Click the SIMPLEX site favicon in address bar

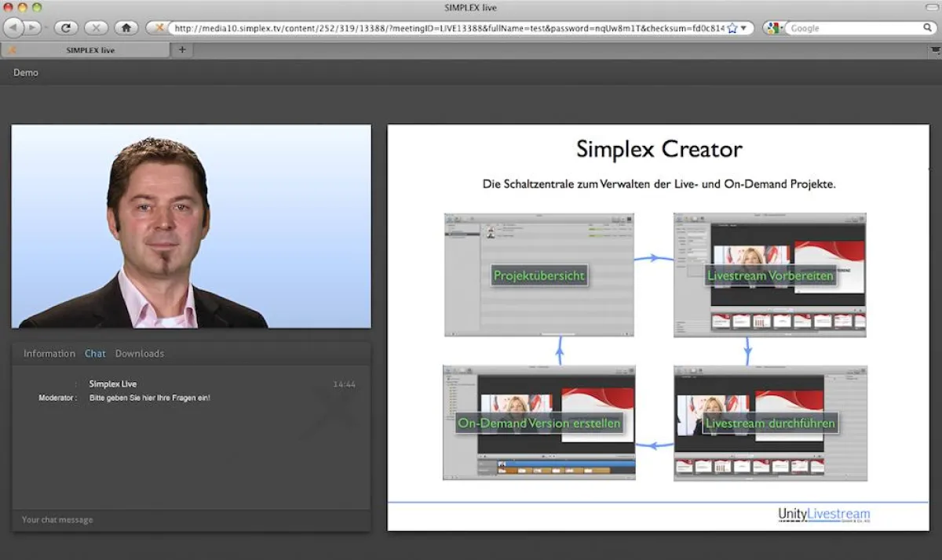click(161, 27)
